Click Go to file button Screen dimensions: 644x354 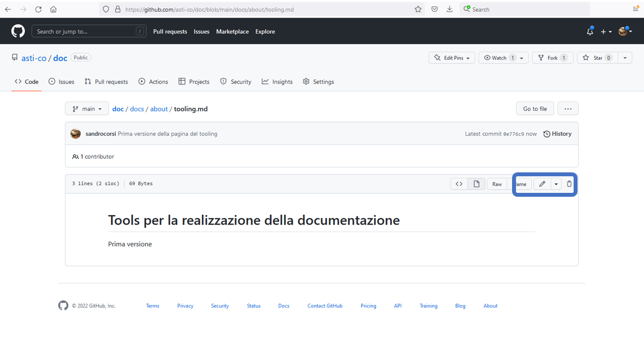click(535, 108)
